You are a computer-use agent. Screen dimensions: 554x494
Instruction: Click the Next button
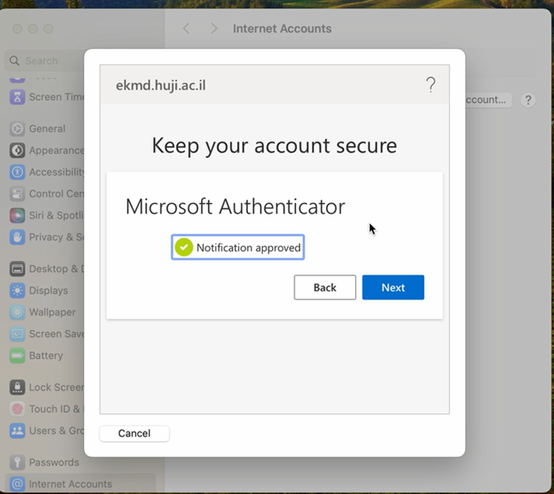[x=393, y=287]
